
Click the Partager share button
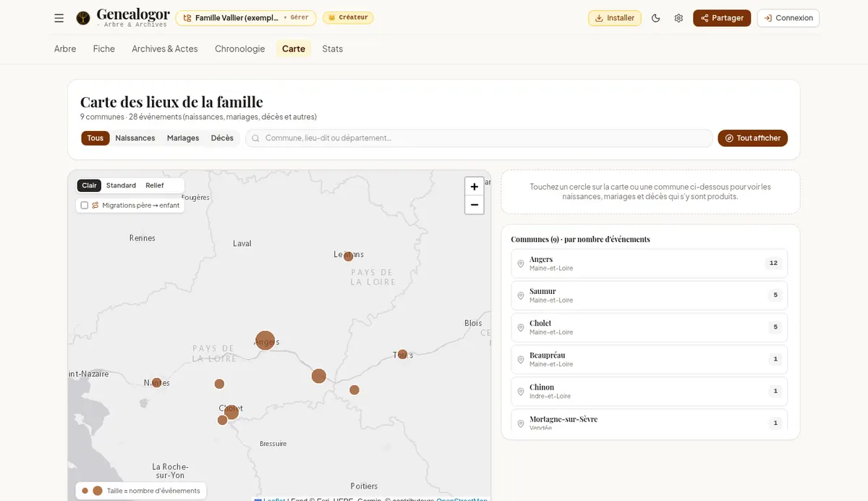point(722,18)
